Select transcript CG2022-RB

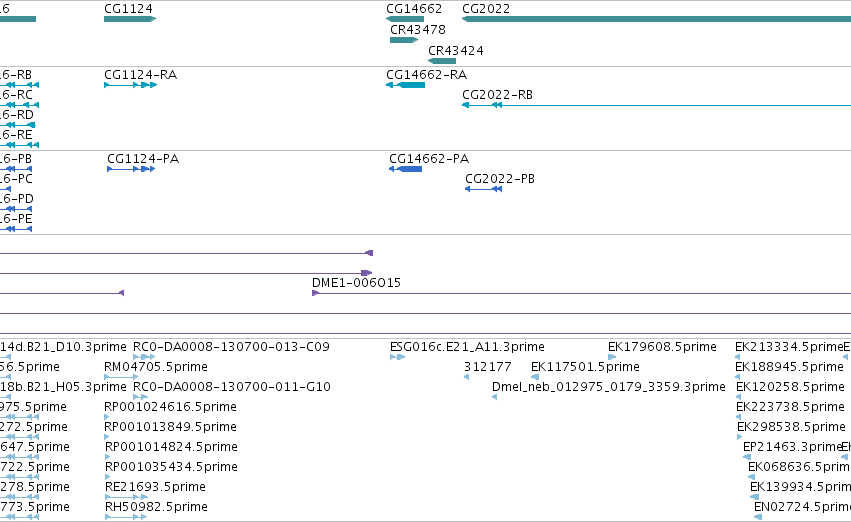(x=656, y=105)
